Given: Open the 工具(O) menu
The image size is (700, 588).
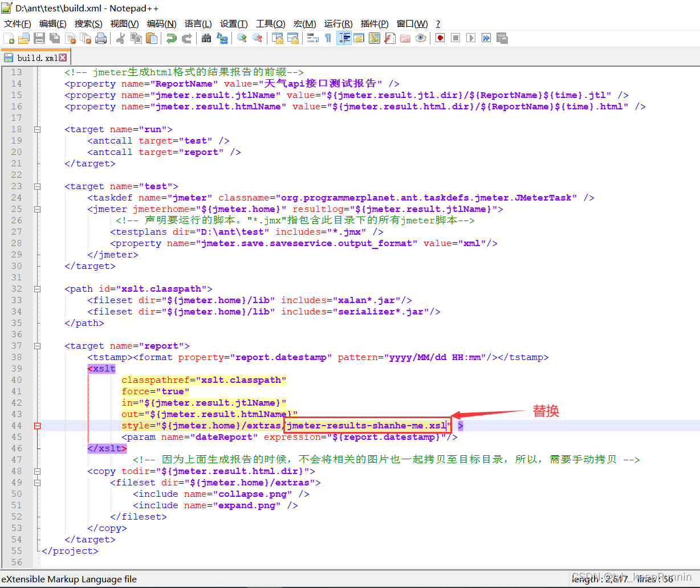Looking at the screenshot, I should (x=271, y=23).
